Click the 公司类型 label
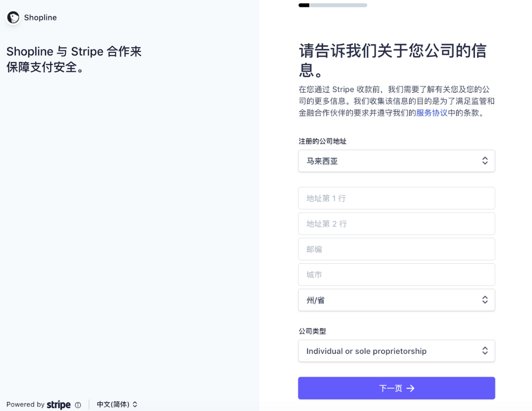This screenshot has width=532, height=411. [x=312, y=331]
